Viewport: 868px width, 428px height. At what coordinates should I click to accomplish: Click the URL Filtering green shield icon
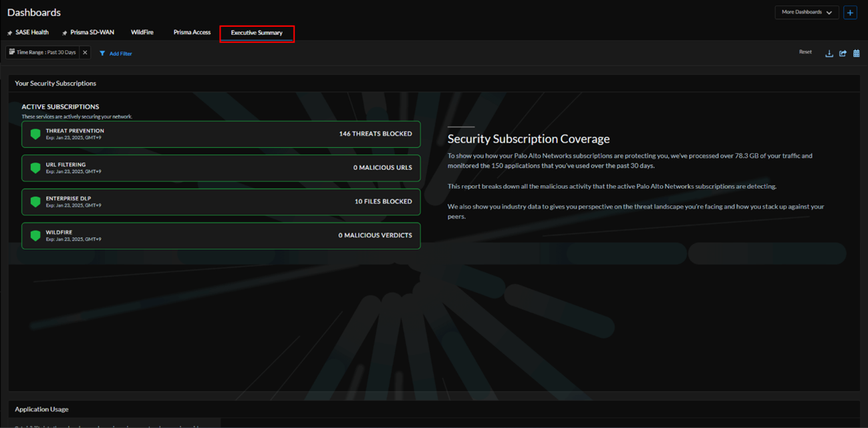point(35,168)
